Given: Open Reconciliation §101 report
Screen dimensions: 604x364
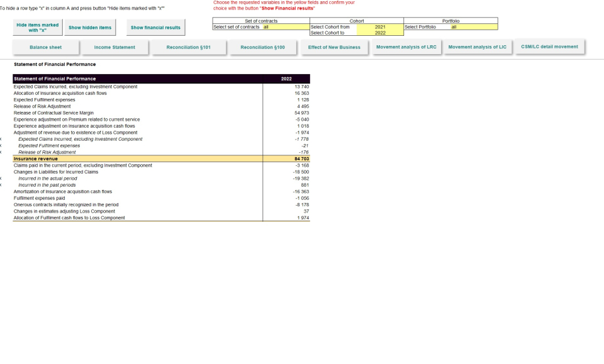Looking at the screenshot, I should click(x=188, y=47).
